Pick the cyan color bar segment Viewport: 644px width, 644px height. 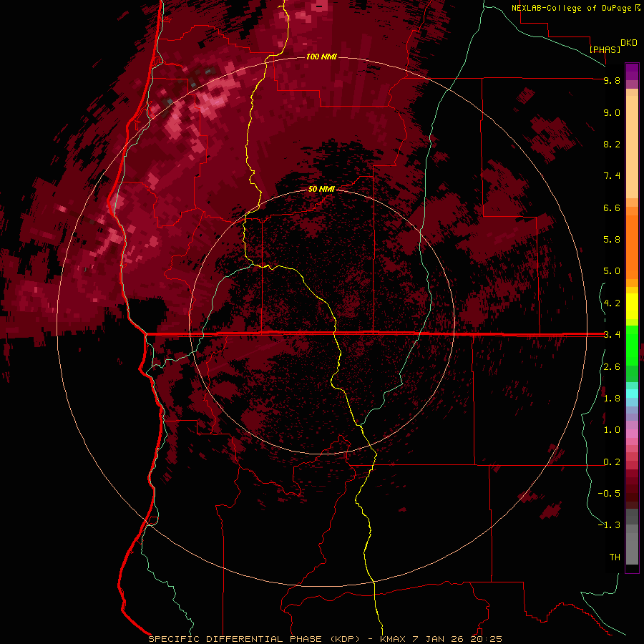(632, 394)
